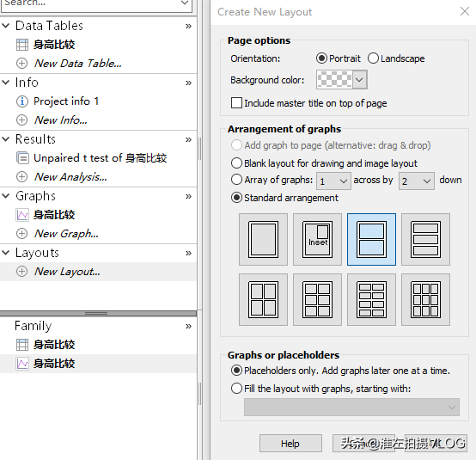
Task: Open the 身高比较 data table in Data Tables
Action: (x=54, y=45)
